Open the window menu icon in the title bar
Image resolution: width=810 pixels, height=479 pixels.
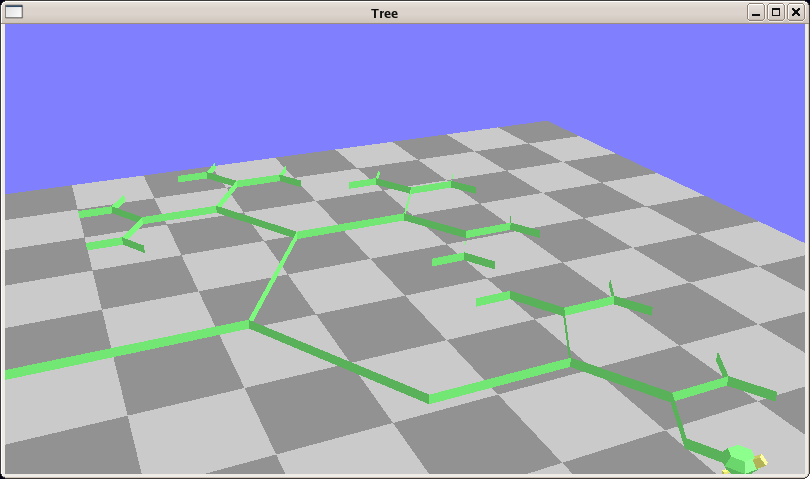click(14, 12)
